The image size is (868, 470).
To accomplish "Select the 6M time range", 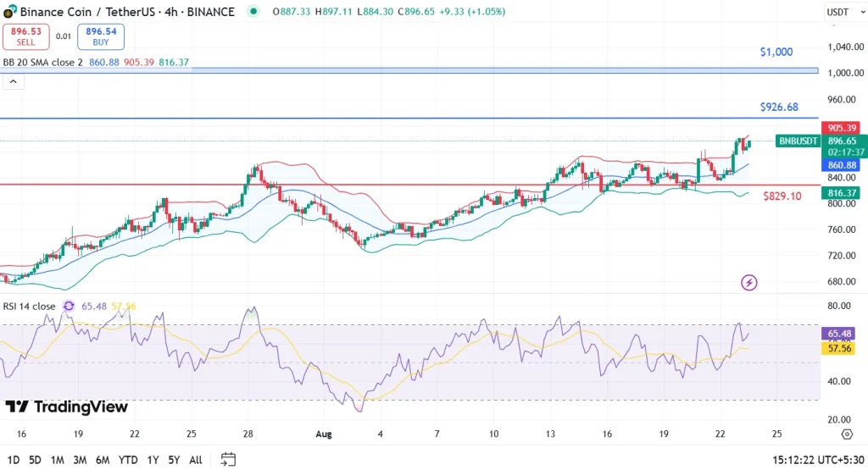I will coord(103,460).
